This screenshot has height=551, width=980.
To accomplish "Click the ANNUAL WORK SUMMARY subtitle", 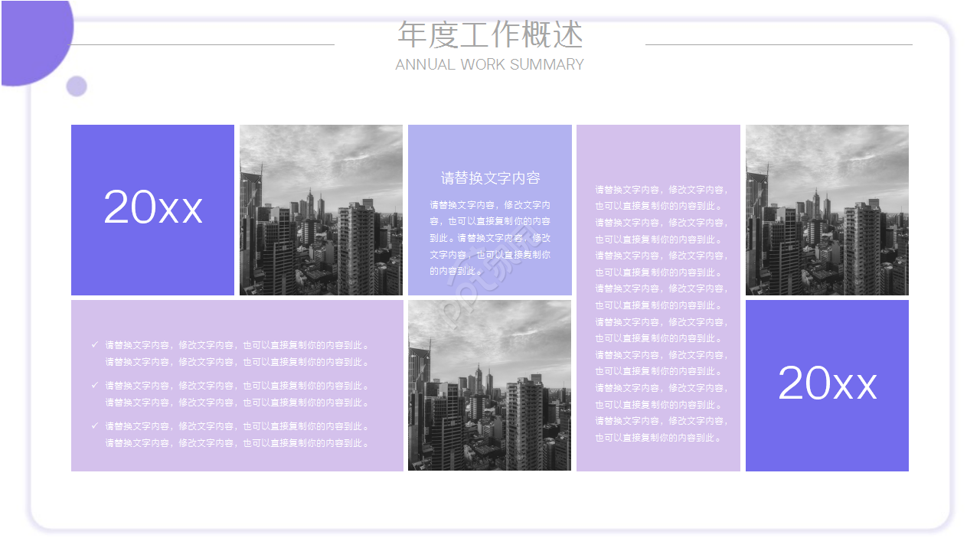I will coord(489,64).
